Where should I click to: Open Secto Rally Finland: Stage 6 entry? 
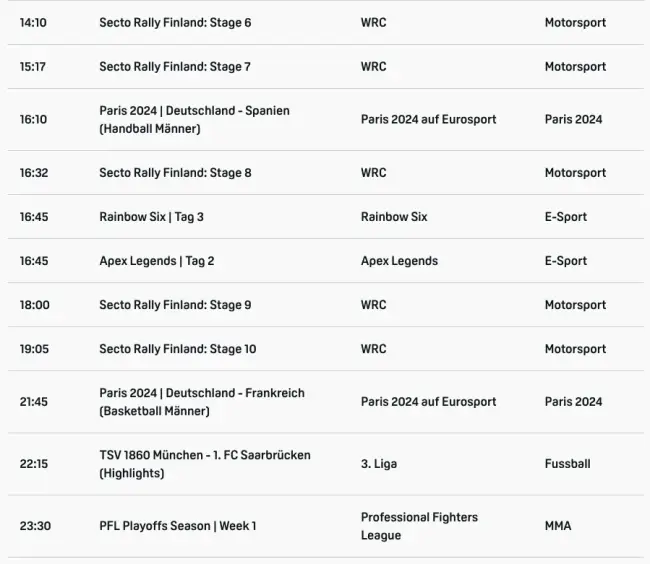[175, 23]
